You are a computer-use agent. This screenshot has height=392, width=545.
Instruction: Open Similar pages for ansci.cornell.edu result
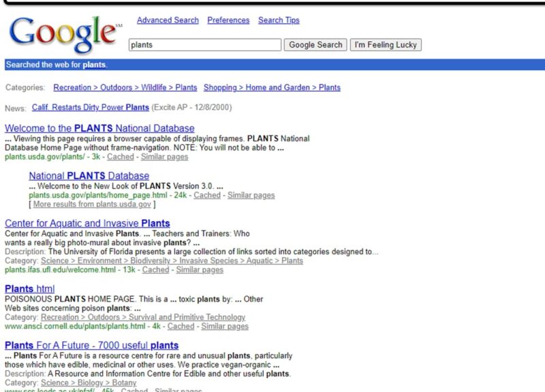click(225, 327)
